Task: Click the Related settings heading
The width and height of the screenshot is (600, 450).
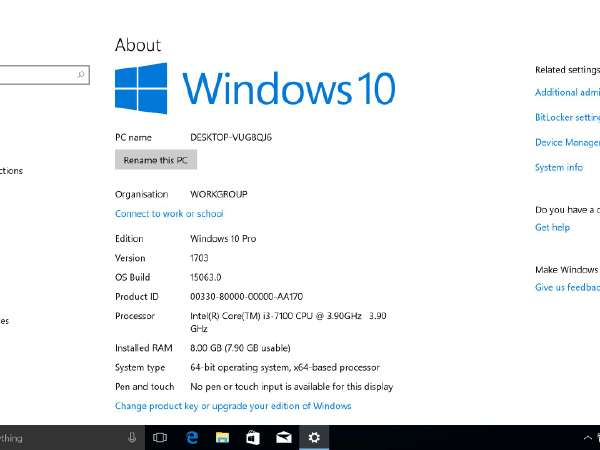Action: (567, 70)
